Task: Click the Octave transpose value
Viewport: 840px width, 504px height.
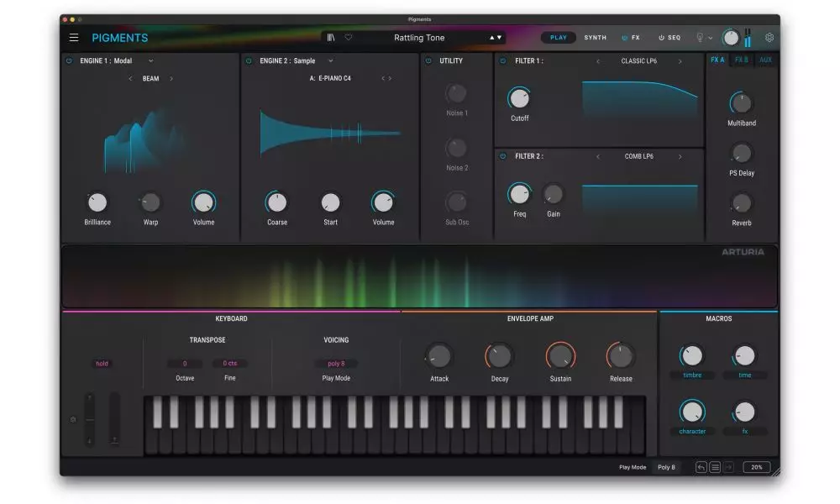Action: click(185, 364)
